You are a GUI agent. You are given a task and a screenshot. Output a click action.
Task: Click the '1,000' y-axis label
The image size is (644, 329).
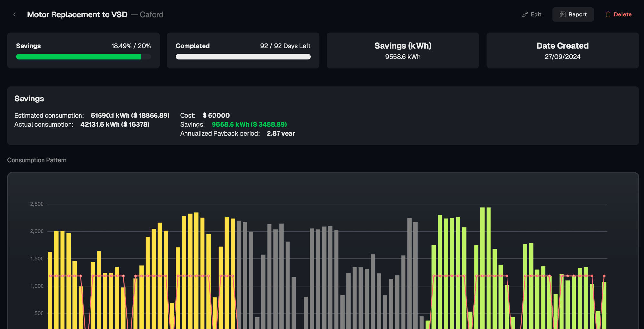[37, 286]
